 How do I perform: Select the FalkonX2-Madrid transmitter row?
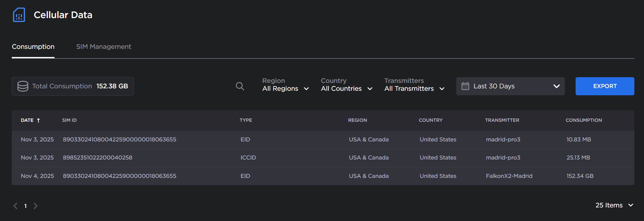[509, 176]
